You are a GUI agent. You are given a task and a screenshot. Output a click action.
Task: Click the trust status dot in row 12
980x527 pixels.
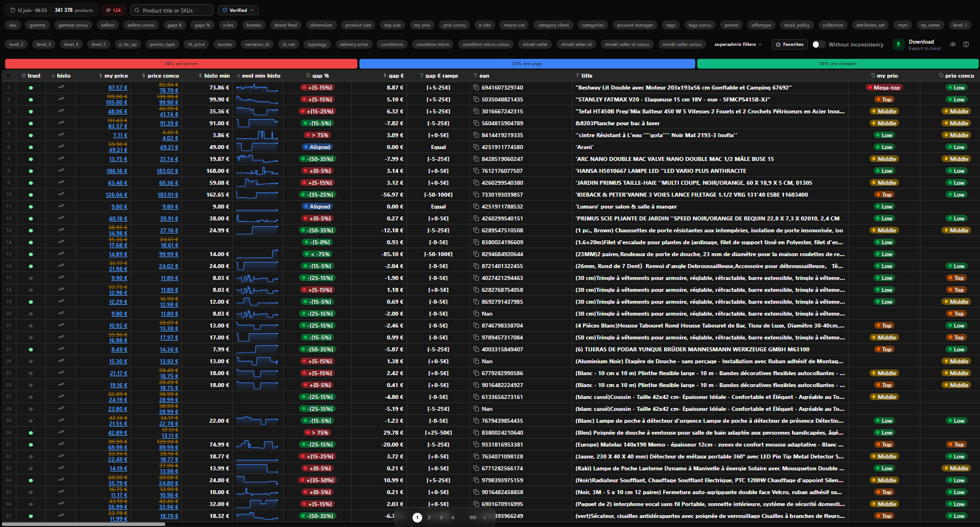click(x=31, y=219)
